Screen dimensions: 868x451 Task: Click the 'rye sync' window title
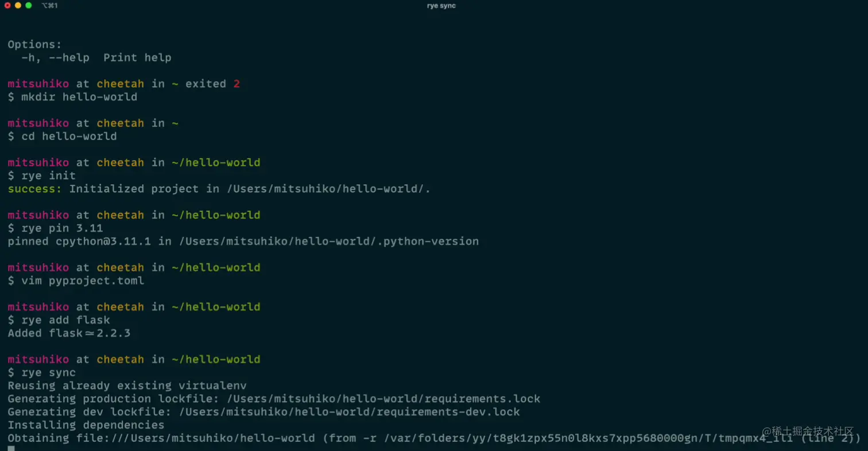441,6
